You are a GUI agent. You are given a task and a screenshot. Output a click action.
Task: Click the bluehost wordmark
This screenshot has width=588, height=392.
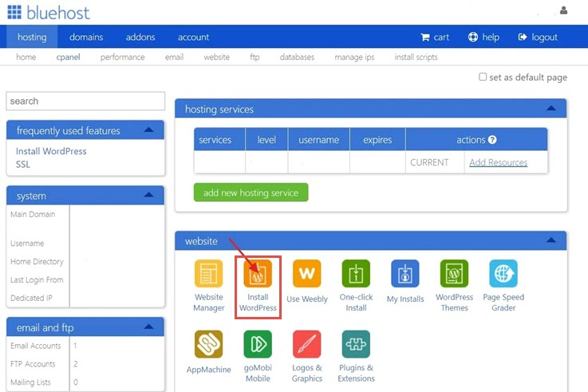click(x=58, y=13)
